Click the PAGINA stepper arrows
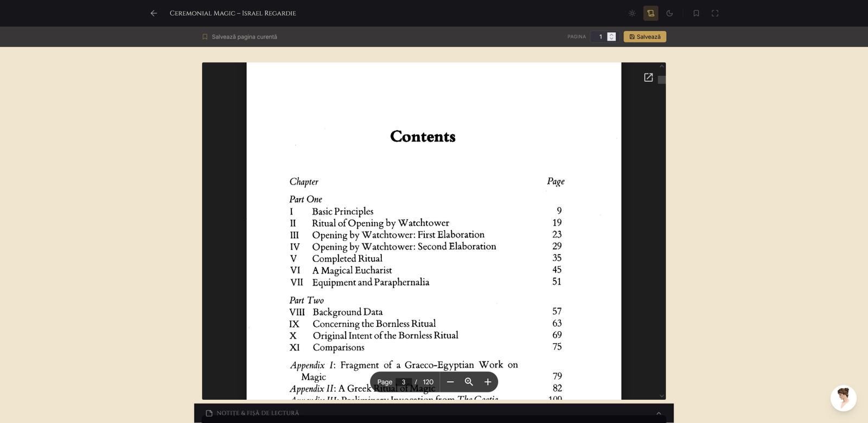Image resolution: width=868 pixels, height=423 pixels. 611,36
